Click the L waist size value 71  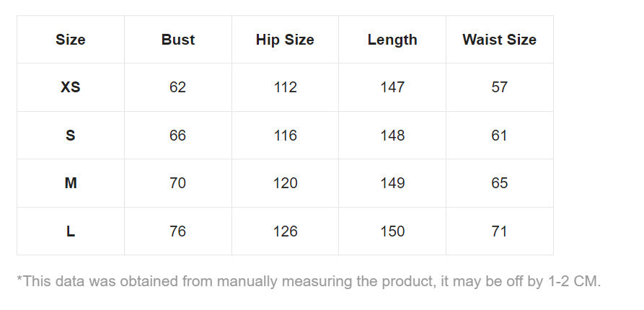pos(500,231)
